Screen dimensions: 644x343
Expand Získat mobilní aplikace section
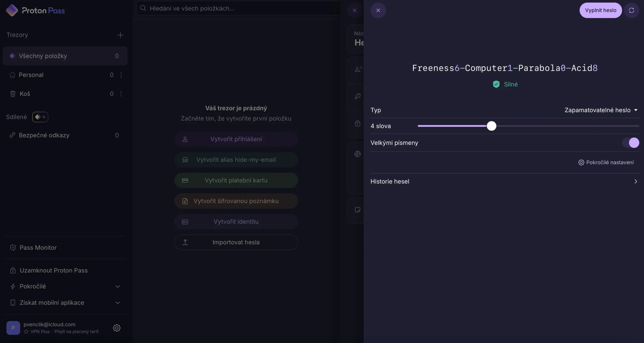point(117,303)
